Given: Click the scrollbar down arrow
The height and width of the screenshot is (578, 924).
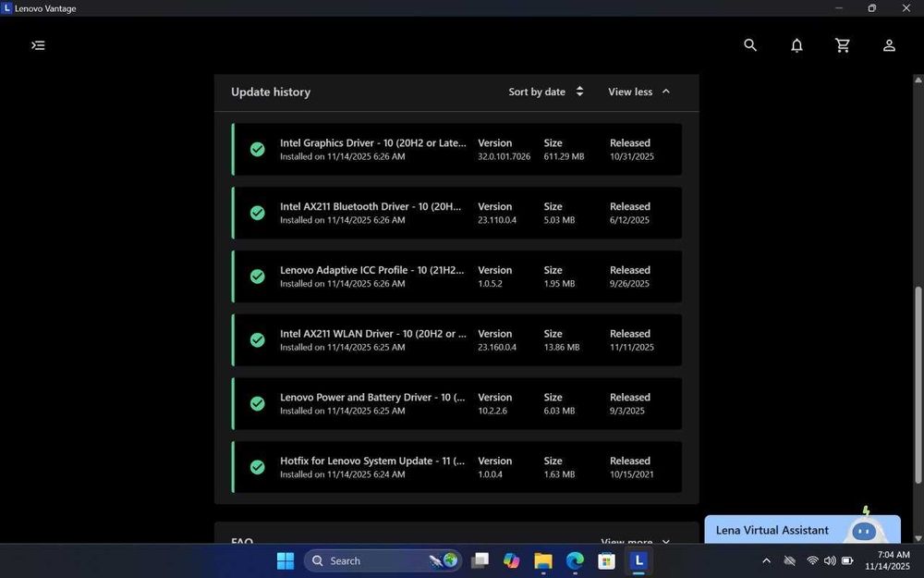Looking at the screenshot, I should coord(918,538).
